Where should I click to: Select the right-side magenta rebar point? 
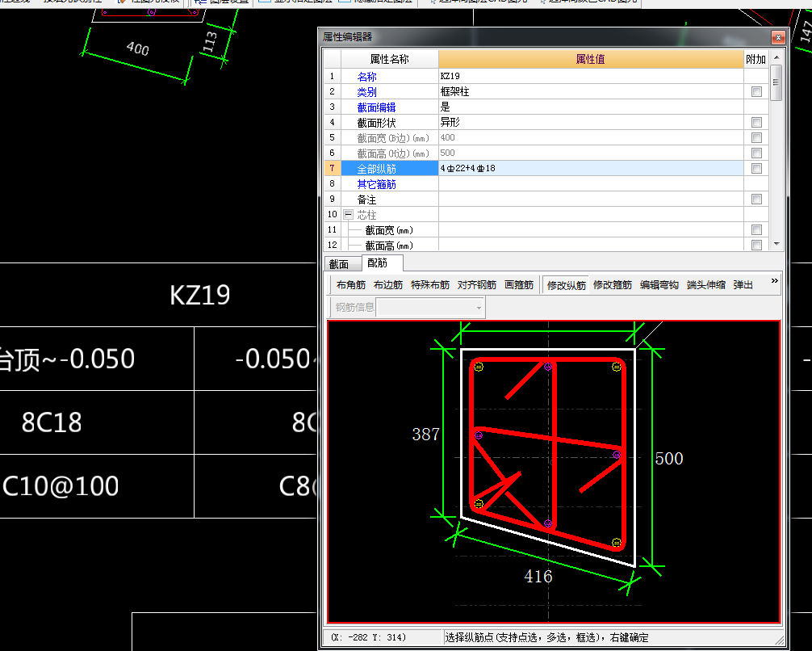616,455
